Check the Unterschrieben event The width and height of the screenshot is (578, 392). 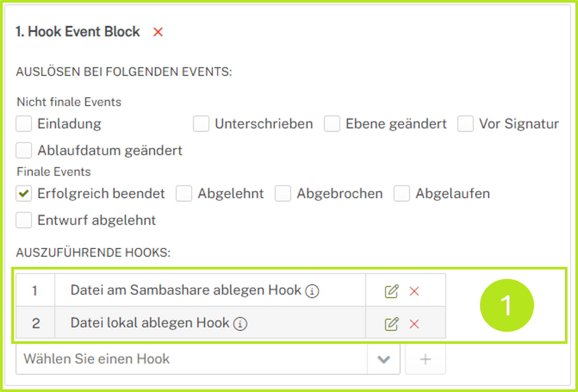[x=201, y=124]
